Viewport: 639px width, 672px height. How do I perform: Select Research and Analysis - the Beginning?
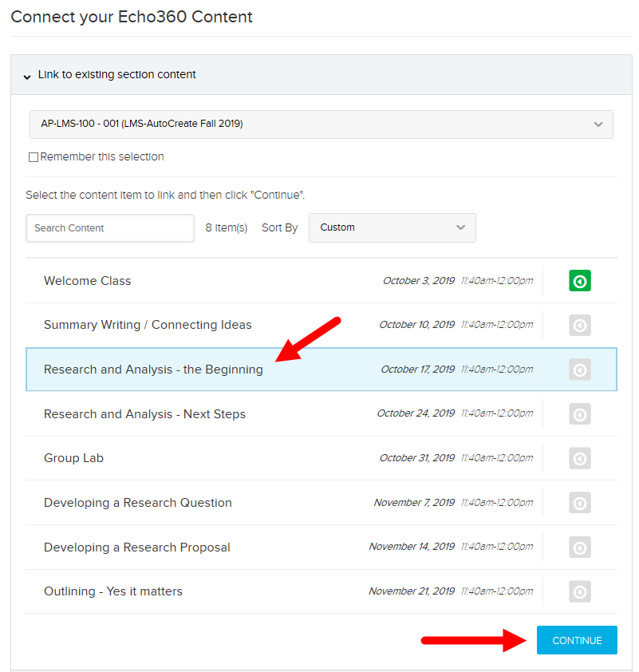pos(321,370)
